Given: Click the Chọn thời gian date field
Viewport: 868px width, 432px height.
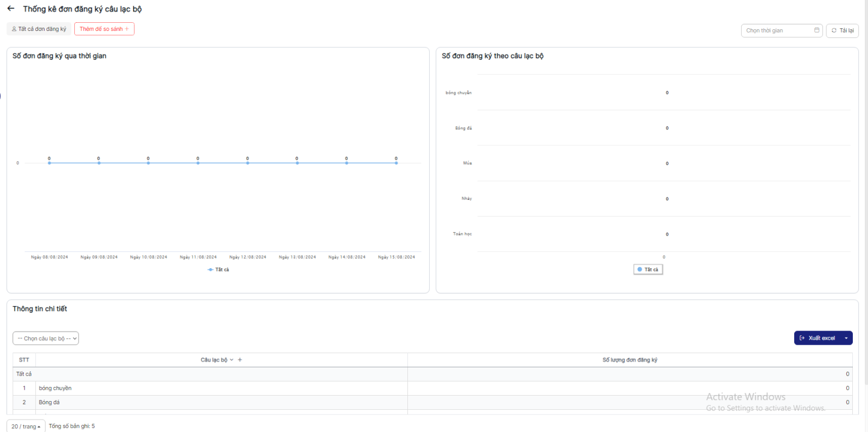Looking at the screenshot, I should pos(782,30).
